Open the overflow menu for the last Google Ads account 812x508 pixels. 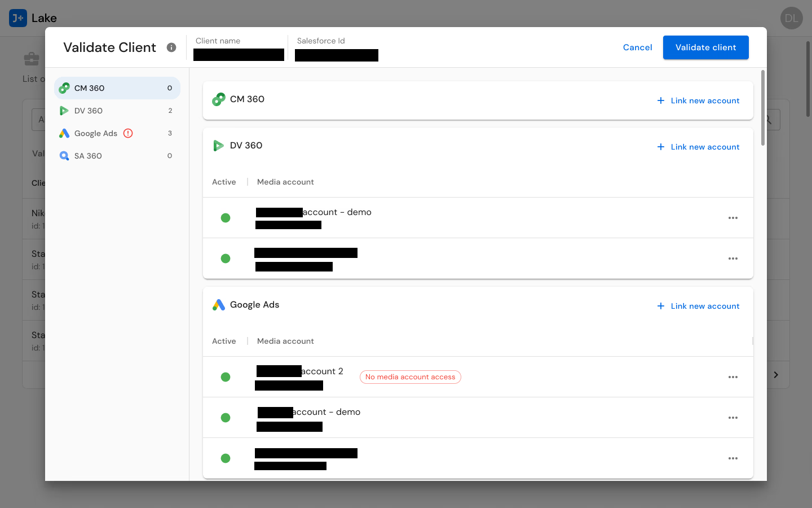point(733,458)
